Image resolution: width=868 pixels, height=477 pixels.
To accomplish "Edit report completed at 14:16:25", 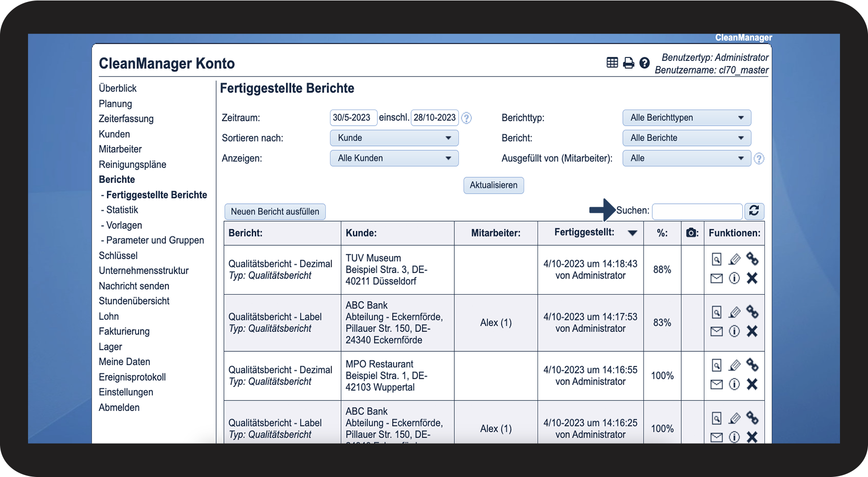I will [734, 418].
